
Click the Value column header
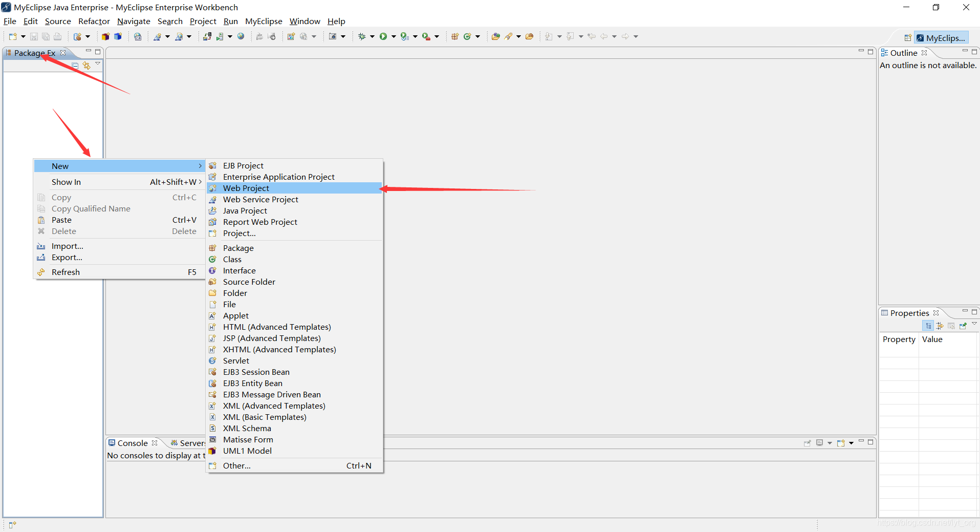tap(949, 339)
